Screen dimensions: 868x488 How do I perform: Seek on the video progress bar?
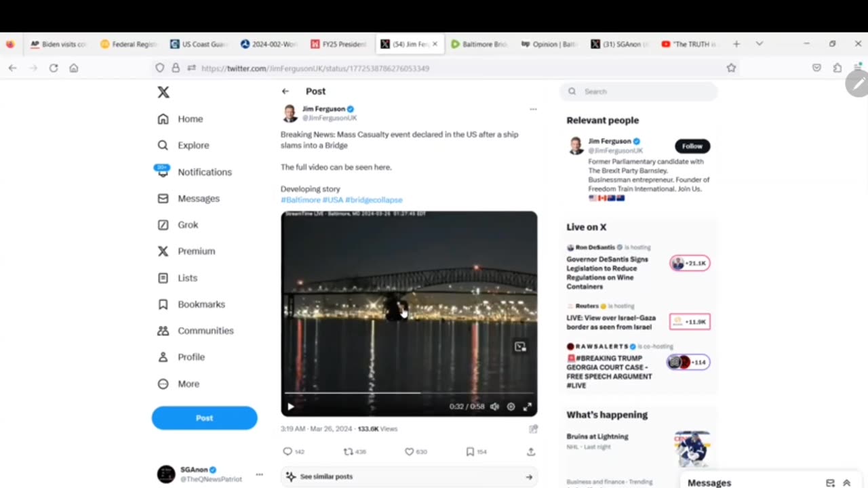(409, 393)
